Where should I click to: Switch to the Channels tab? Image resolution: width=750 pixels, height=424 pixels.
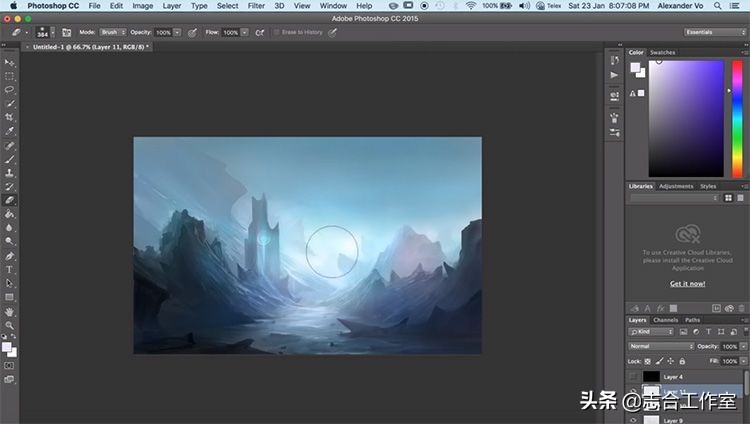665,320
